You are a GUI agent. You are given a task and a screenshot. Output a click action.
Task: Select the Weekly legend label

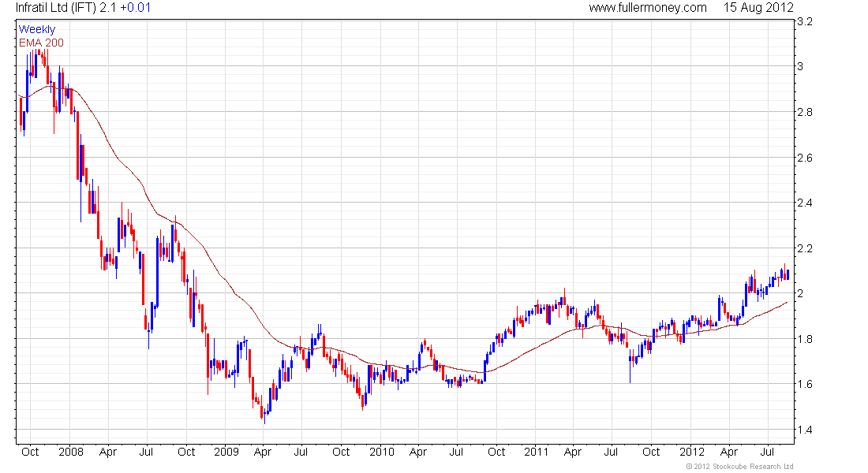pos(37,29)
